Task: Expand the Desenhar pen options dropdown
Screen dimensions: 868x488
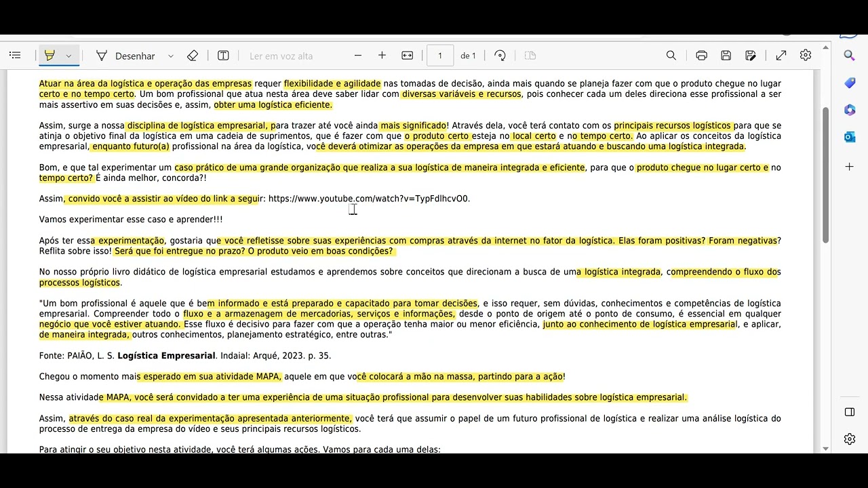Action: tap(171, 56)
